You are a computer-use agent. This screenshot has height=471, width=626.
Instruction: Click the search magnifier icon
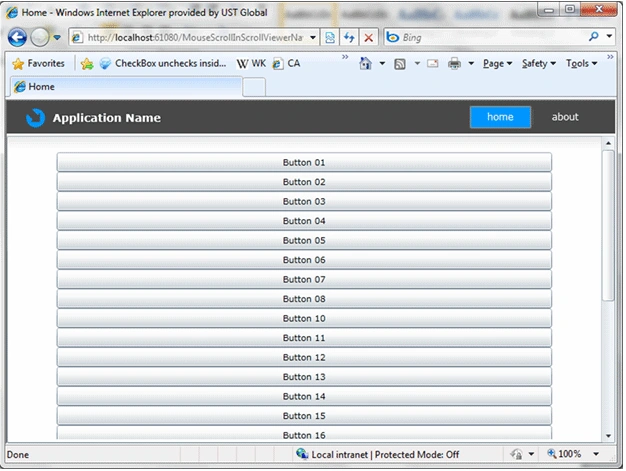click(594, 37)
